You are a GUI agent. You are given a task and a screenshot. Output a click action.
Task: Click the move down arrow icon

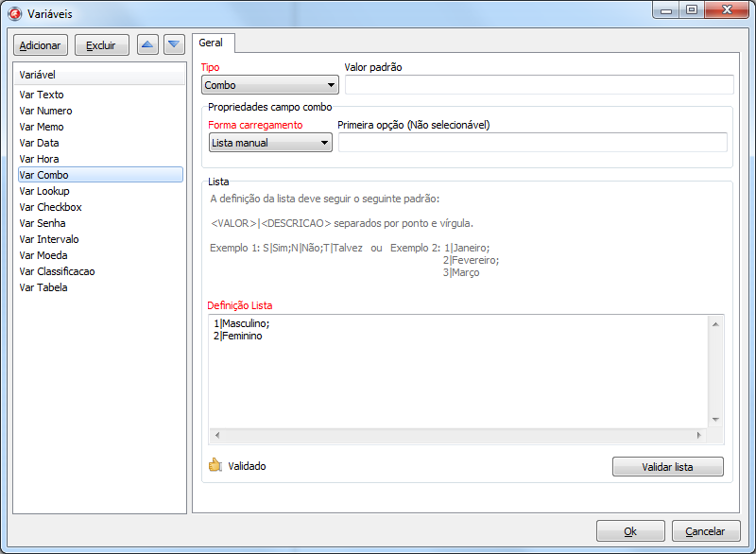(x=174, y=45)
